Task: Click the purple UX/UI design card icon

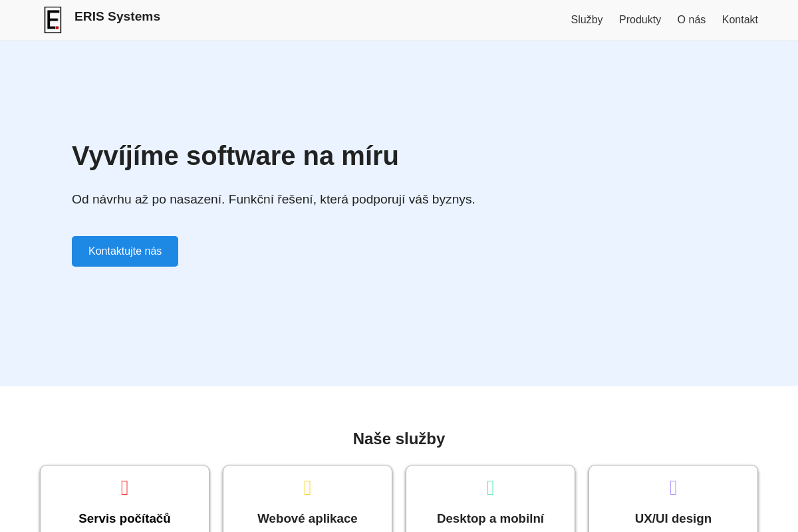Action: pyautogui.click(x=673, y=488)
